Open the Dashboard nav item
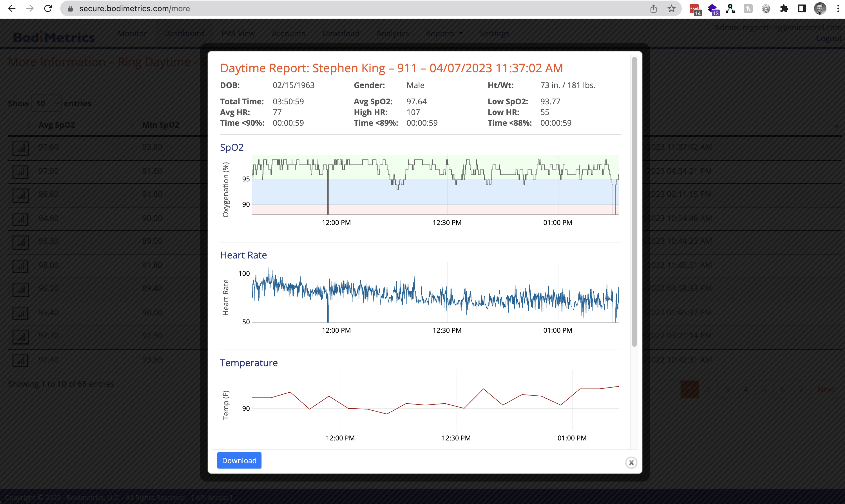 [184, 33]
